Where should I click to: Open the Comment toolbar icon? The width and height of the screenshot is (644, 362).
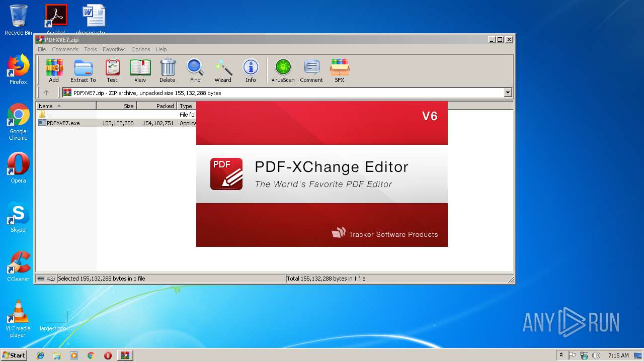tap(311, 70)
